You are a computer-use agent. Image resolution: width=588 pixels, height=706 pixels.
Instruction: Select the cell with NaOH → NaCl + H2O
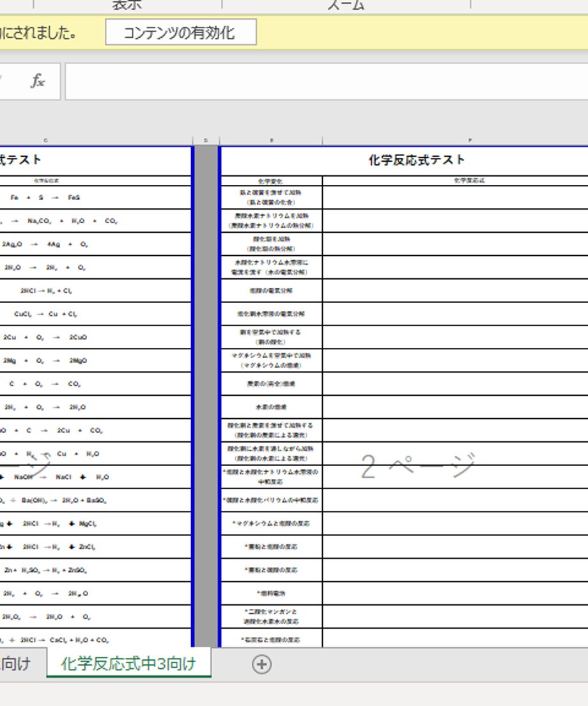(96, 477)
